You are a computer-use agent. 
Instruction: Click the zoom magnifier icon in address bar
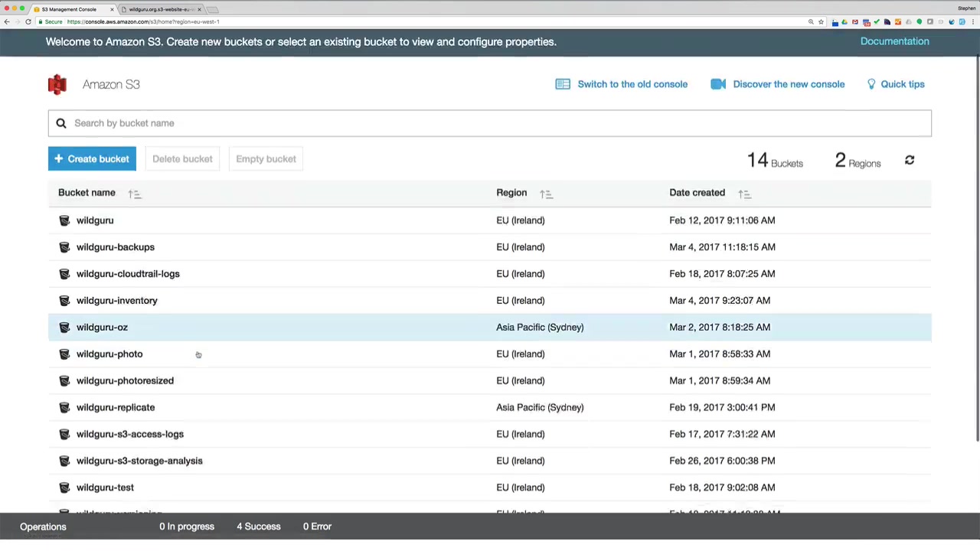coord(811,21)
